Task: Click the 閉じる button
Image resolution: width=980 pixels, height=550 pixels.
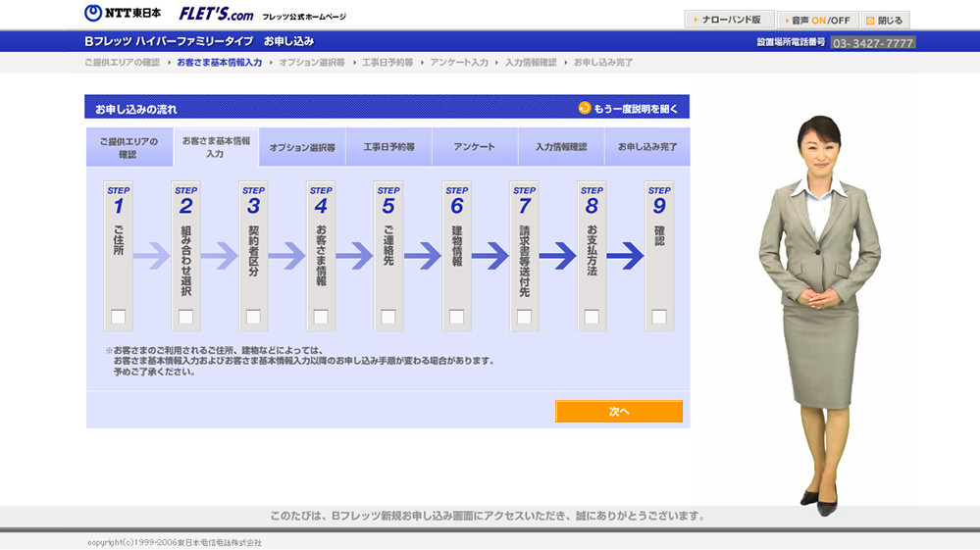Action: point(885,20)
